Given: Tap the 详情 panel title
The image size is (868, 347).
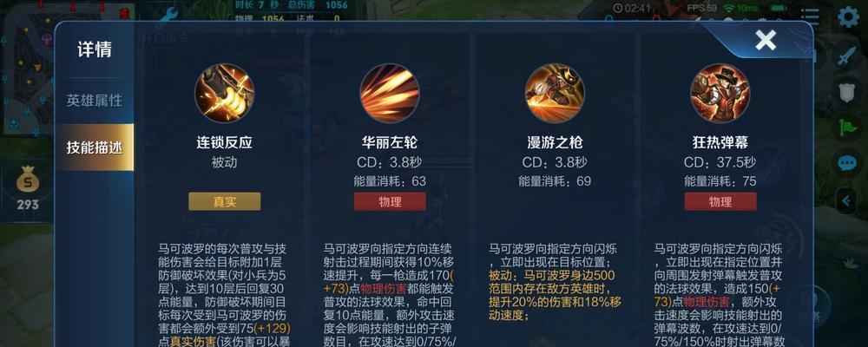Looking at the screenshot, I should click(x=95, y=49).
